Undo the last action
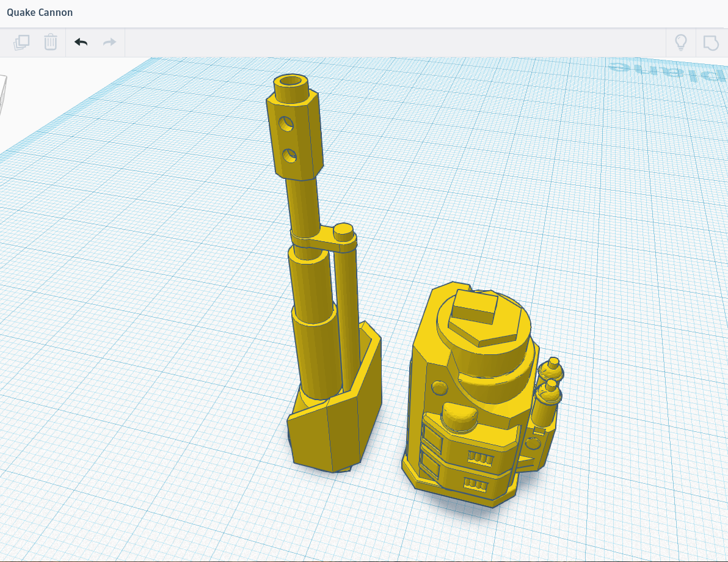 point(81,42)
